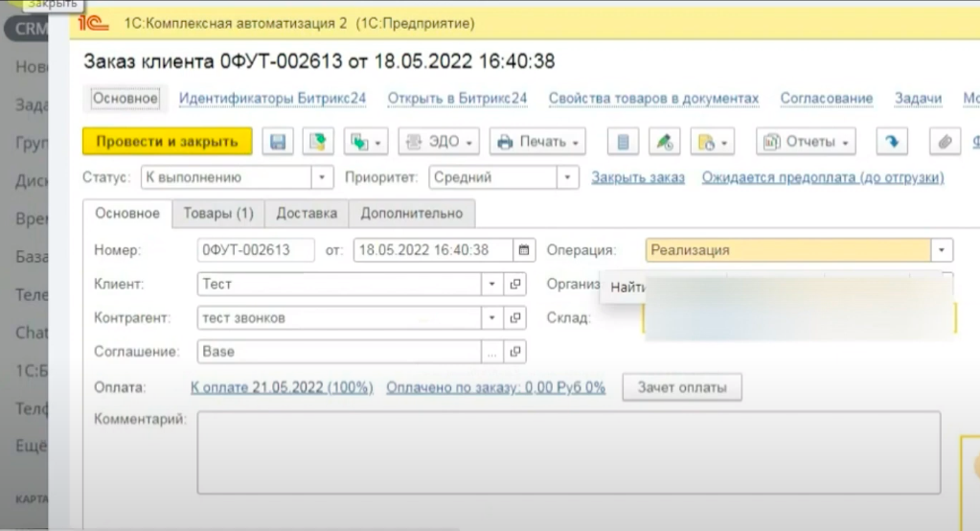Viewport: 980px width, 531px height.
Task: Open the Печать print menu
Action: (x=537, y=142)
